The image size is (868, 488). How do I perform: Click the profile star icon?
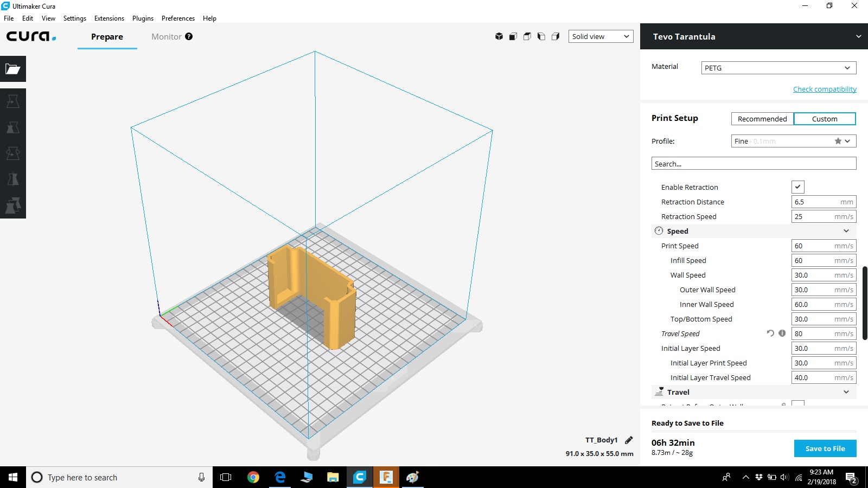click(x=838, y=141)
